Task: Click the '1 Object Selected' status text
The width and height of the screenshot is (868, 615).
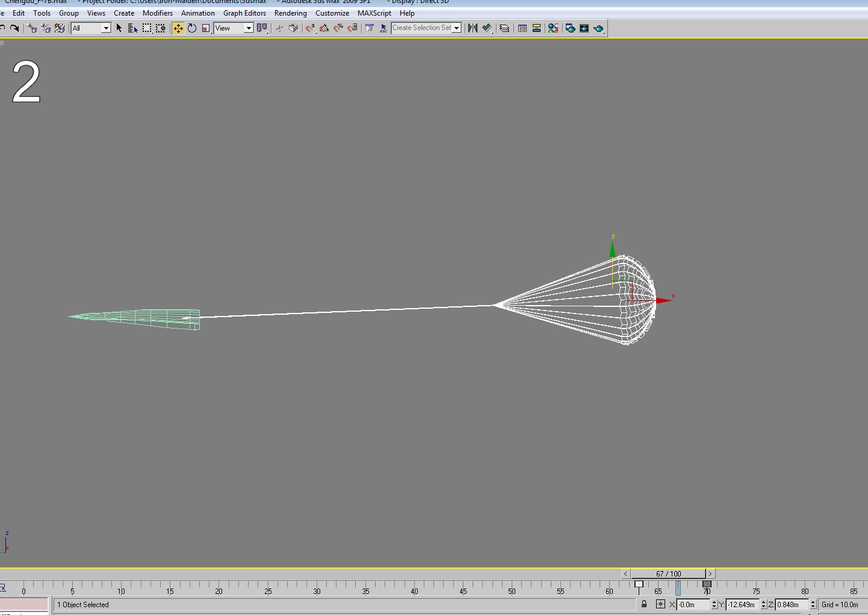Action: pyautogui.click(x=83, y=605)
